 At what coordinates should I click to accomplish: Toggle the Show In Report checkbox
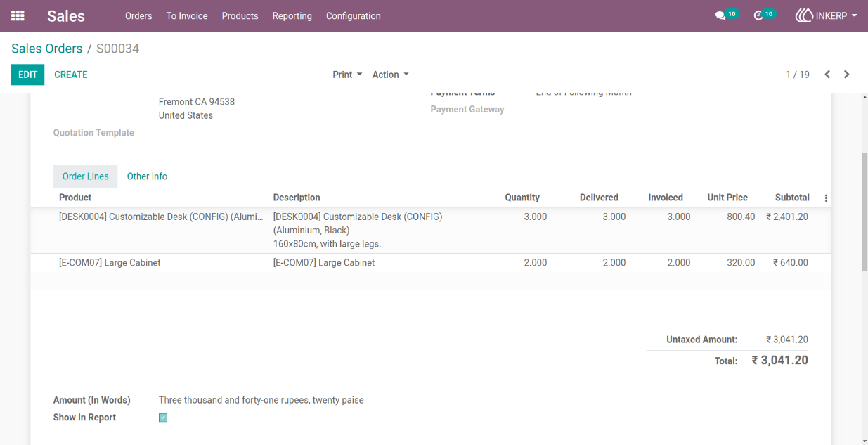point(163,418)
